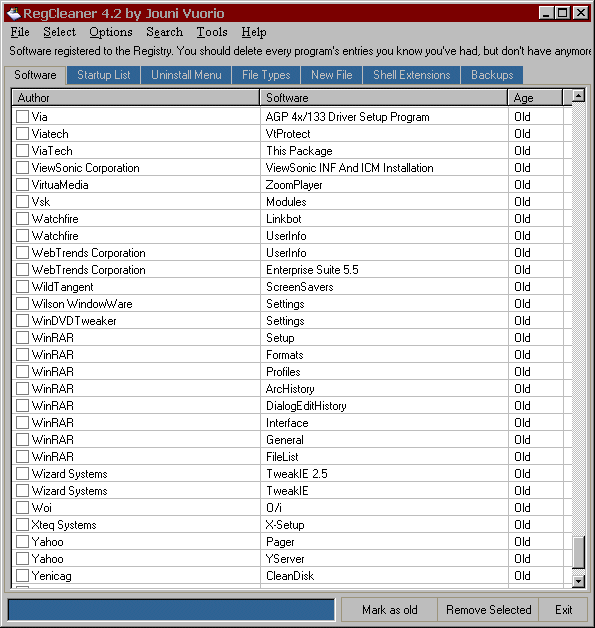Open the File menu
595x628 pixels.
20,32
